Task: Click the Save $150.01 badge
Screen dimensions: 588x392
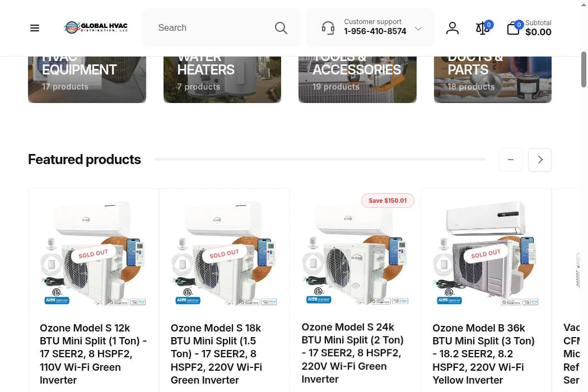Action: click(388, 200)
